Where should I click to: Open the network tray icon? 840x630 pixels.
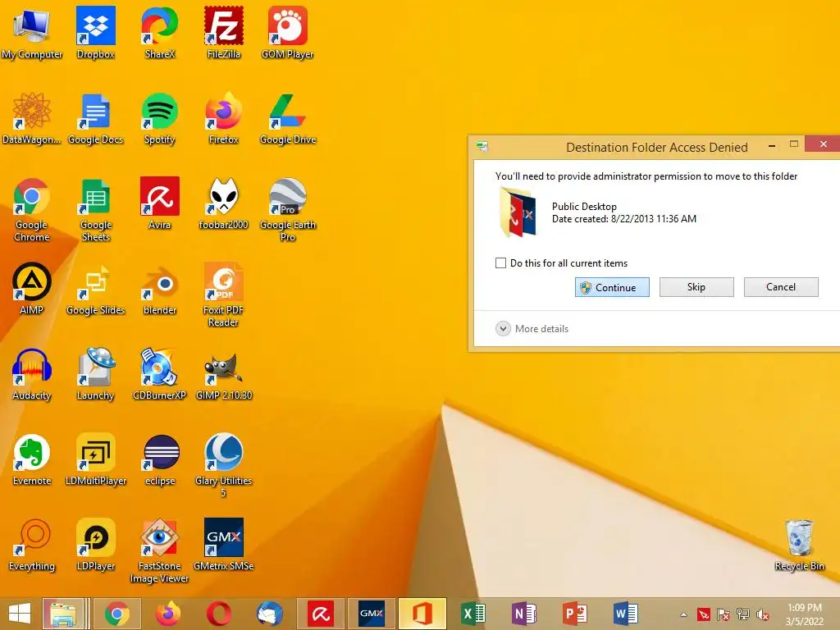(x=743, y=614)
